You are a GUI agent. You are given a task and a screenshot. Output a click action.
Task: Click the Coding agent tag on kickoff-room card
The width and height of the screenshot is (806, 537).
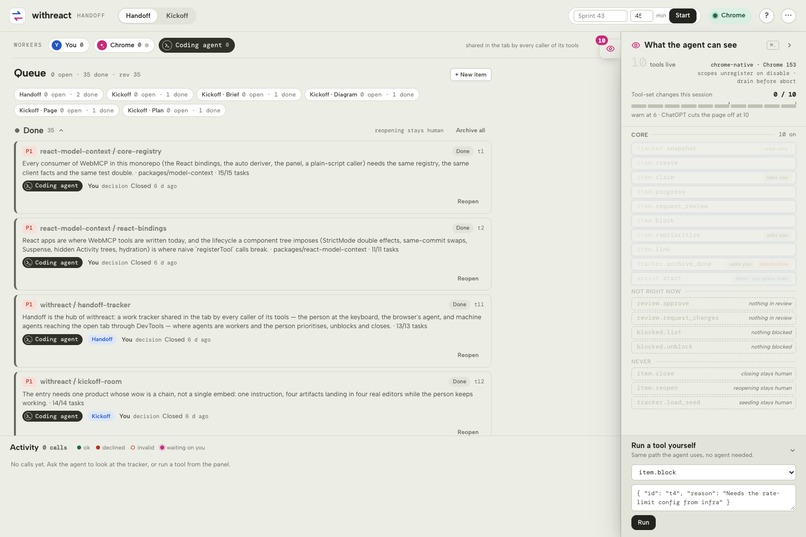tap(52, 416)
